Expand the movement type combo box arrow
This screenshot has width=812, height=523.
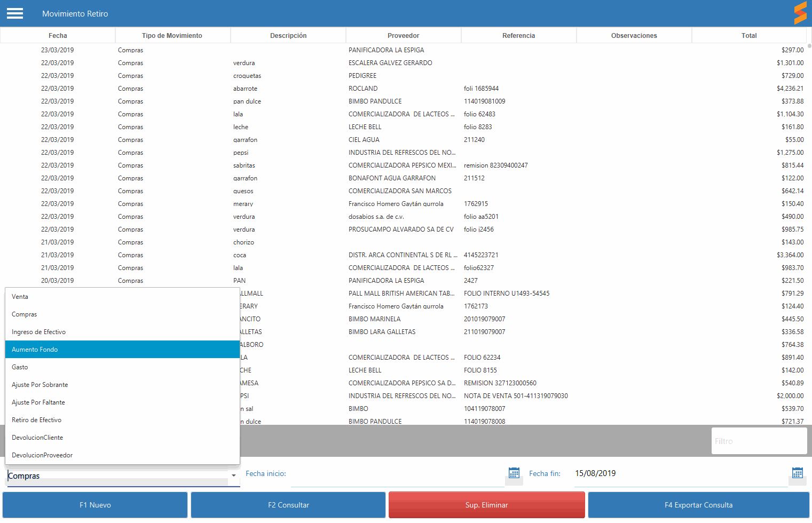click(234, 476)
